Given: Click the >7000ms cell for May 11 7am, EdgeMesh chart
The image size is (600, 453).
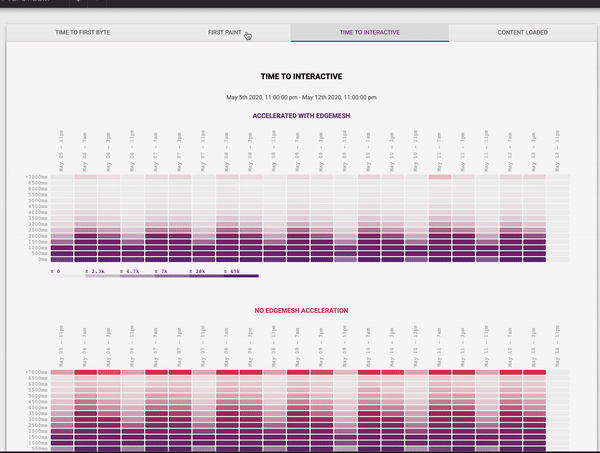Looking at the screenshot, I should coord(440,177).
